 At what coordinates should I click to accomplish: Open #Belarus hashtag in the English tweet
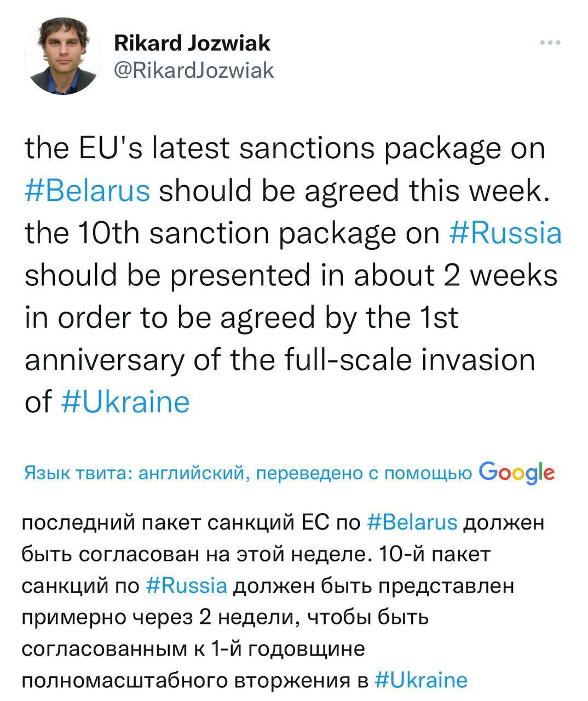pos(88,191)
